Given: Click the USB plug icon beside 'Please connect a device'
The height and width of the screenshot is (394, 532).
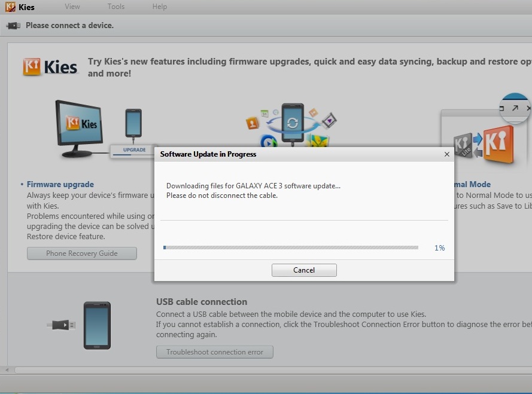Looking at the screenshot, I should tap(13, 26).
